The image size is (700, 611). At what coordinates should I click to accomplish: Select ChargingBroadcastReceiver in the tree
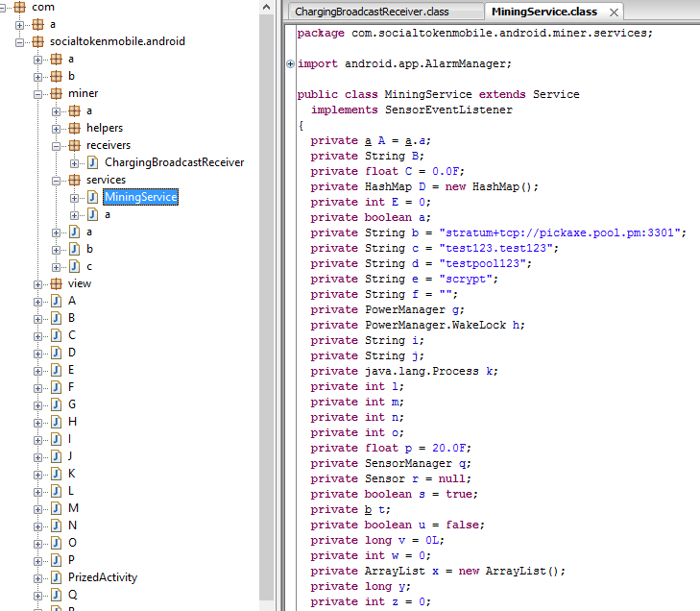pyautogui.click(x=175, y=162)
